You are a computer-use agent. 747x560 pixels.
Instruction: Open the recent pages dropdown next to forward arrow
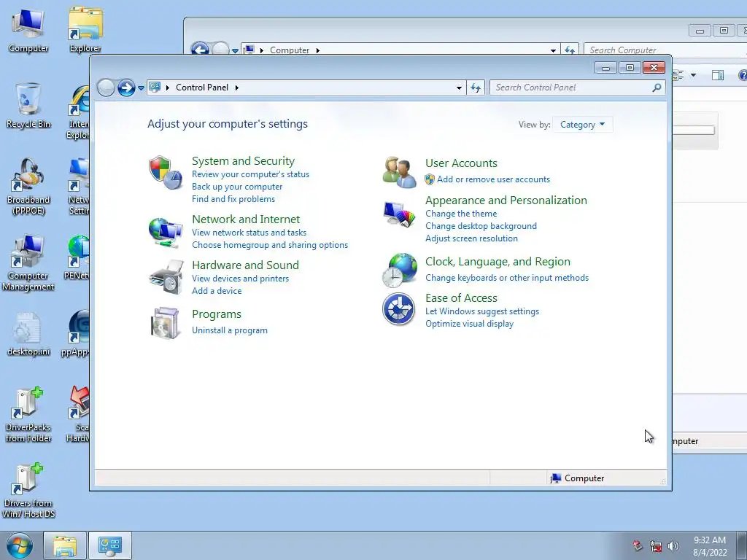click(x=141, y=88)
